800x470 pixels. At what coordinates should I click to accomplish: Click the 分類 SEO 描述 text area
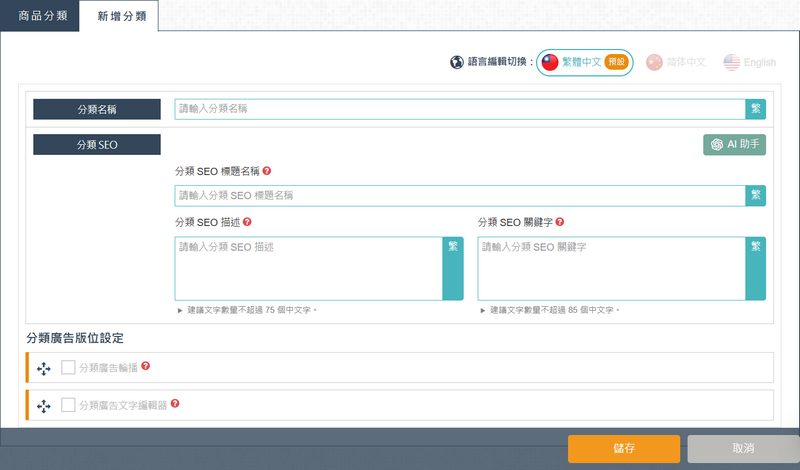[x=308, y=268]
